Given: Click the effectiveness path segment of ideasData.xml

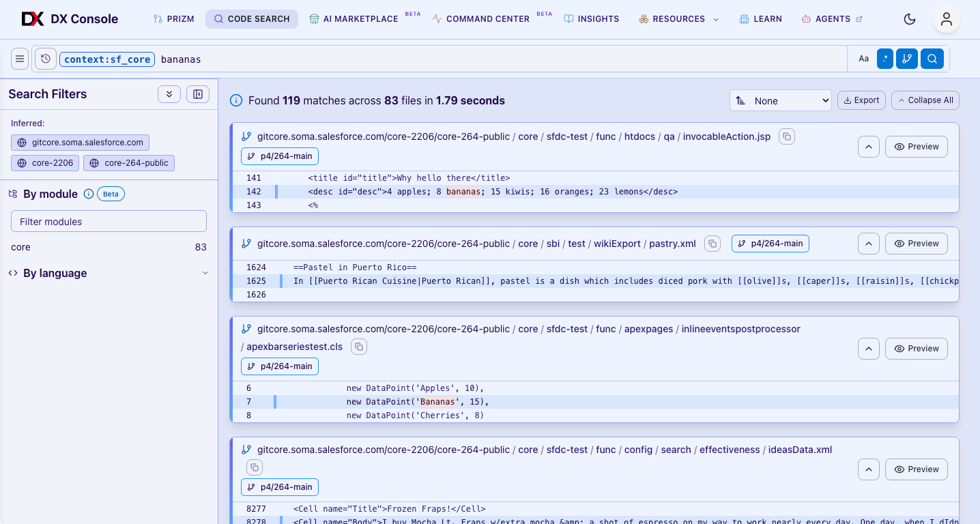Looking at the screenshot, I should 730,450.
